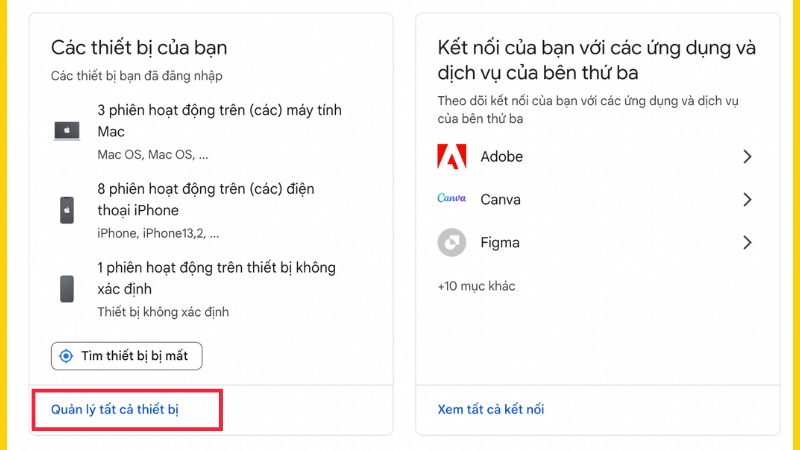The width and height of the screenshot is (800, 450).
Task: Click the Adobe logo icon
Action: [452, 157]
